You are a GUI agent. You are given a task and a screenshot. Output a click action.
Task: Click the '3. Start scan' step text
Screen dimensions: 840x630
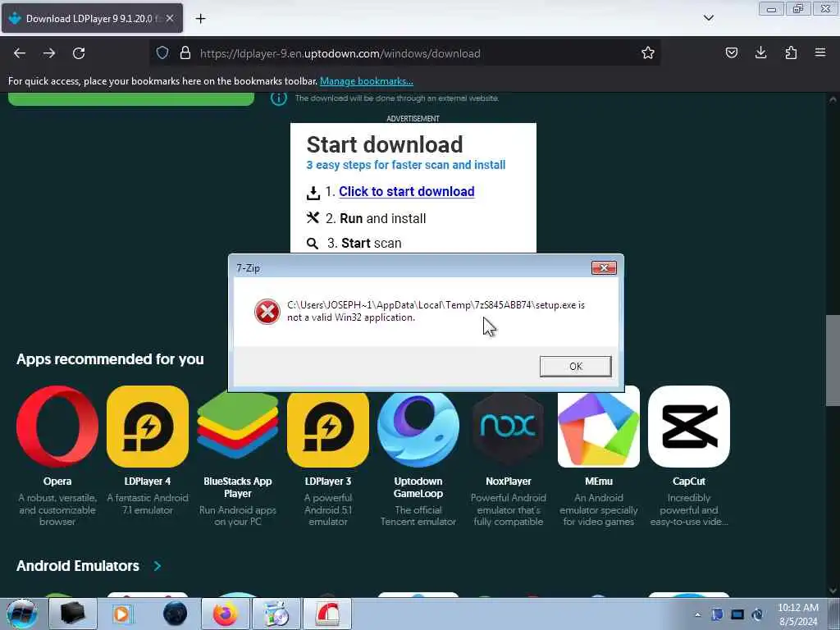click(364, 243)
